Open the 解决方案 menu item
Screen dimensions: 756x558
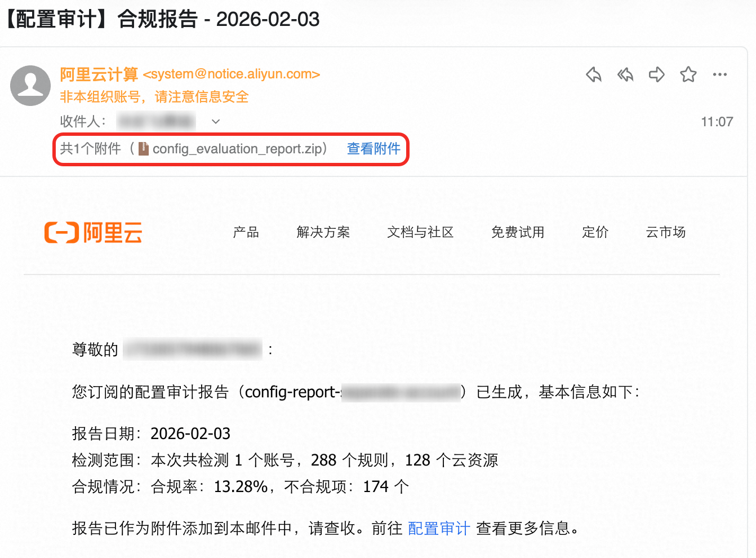(323, 232)
